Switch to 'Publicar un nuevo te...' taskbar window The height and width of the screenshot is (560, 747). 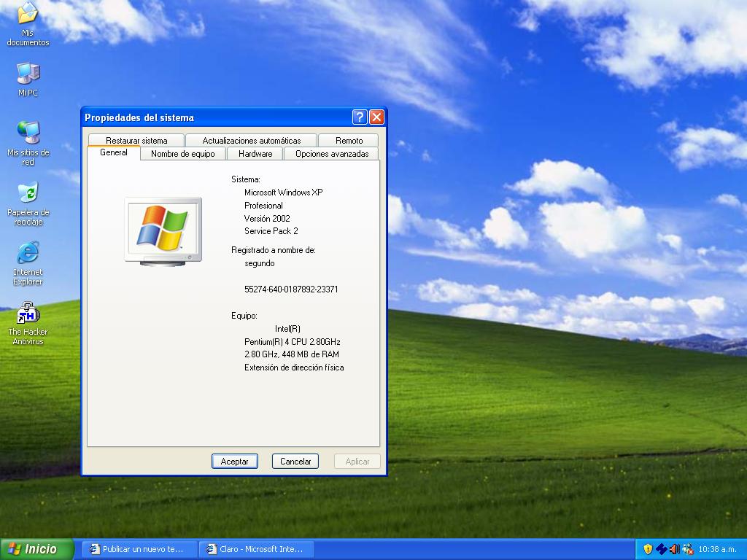click(x=140, y=549)
